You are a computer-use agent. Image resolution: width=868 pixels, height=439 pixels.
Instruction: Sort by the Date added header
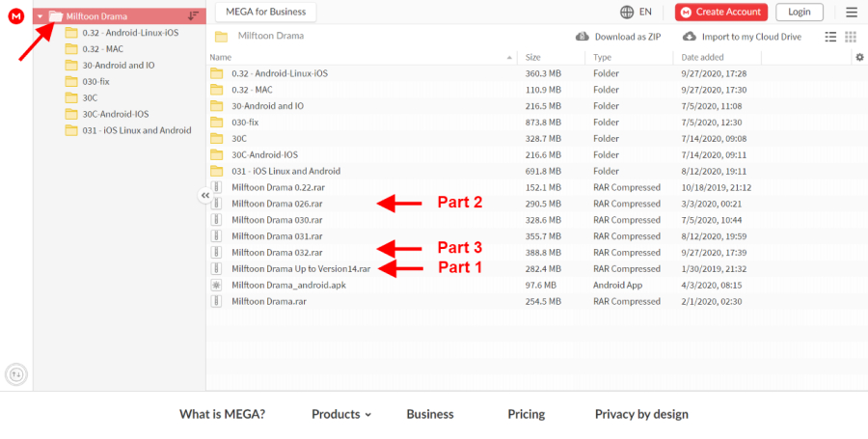[702, 57]
